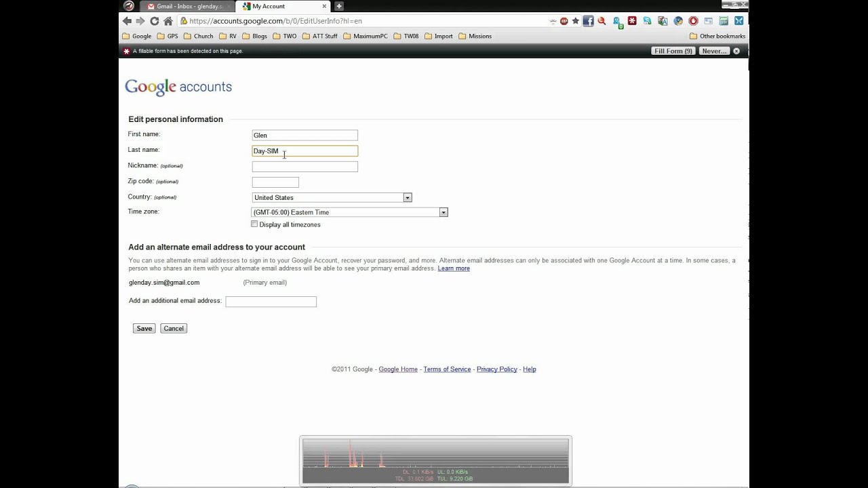Click the browser forward arrow
Image resolution: width=868 pixels, height=488 pixels.
coord(140,21)
